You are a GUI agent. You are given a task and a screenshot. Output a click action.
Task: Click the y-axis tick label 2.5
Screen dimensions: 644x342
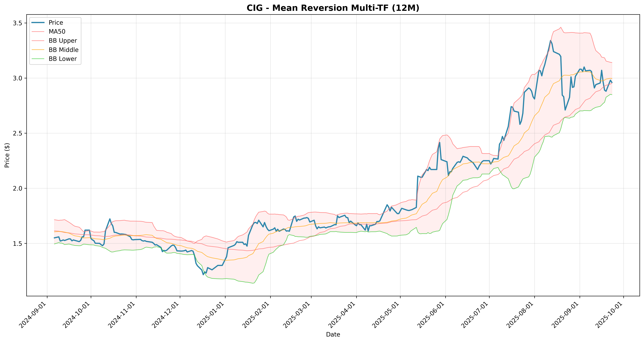tap(17, 133)
